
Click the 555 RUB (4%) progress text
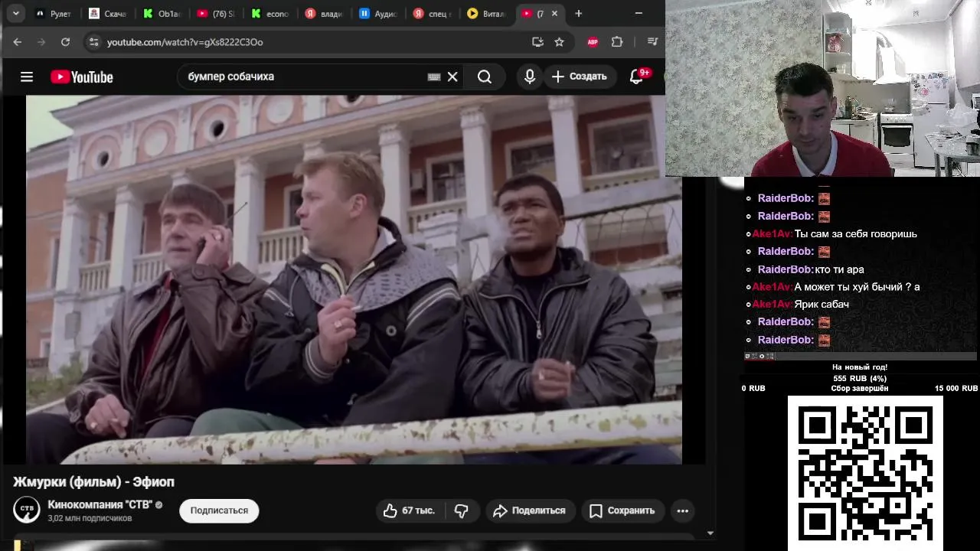[x=860, y=378]
